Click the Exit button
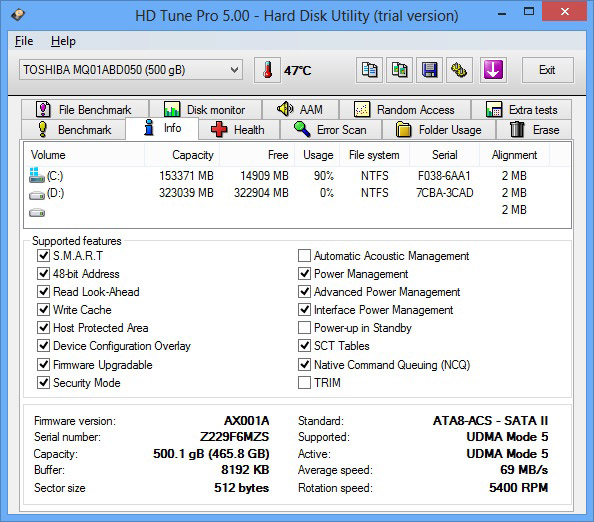The height and width of the screenshot is (522, 594). coord(547,70)
